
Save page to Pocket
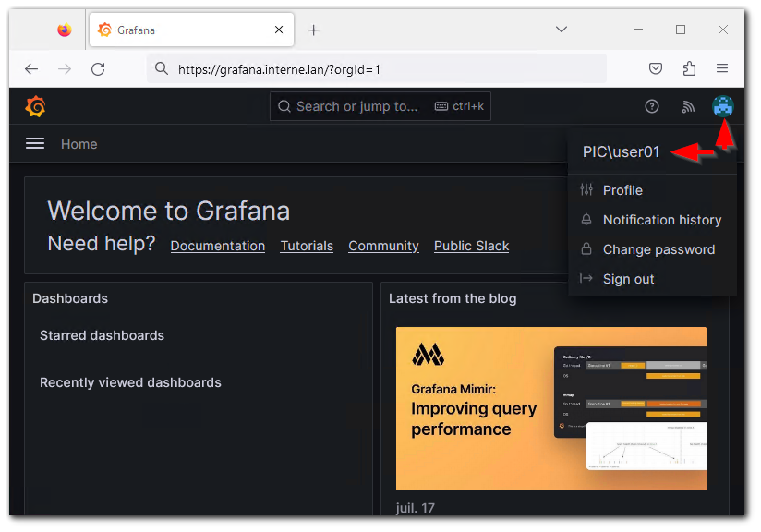[x=656, y=68]
